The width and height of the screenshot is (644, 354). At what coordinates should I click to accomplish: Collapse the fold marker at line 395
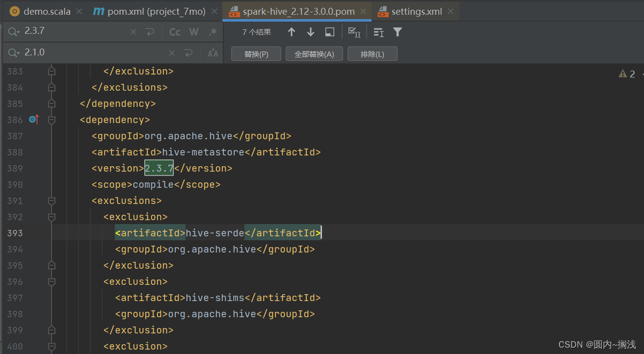pos(52,265)
